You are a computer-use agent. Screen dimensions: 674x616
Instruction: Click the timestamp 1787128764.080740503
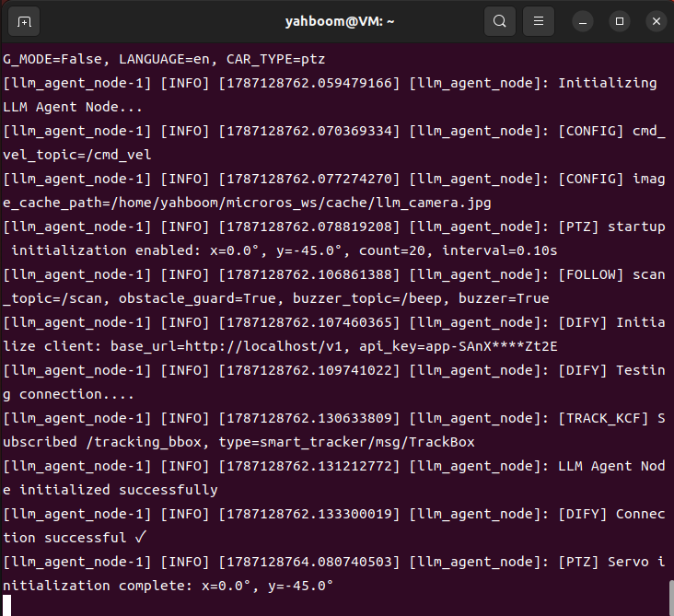308,562
